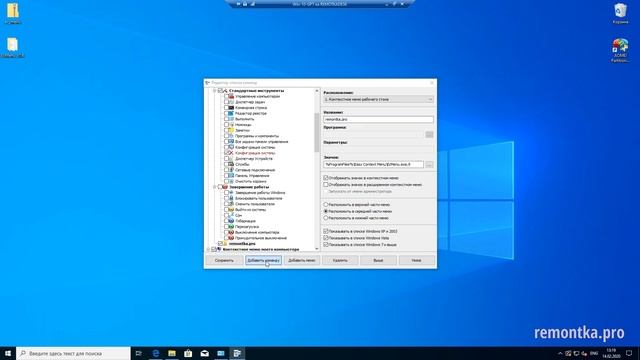The height and width of the screenshot is (360, 640).
Task: Toggle 'Показывать в списке Windows XP и 2003'
Action: pos(326,231)
